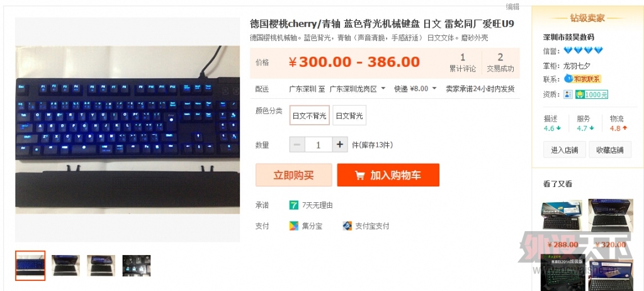Open the 广东深圳龙岗区 destination dropdown

click(x=358, y=89)
